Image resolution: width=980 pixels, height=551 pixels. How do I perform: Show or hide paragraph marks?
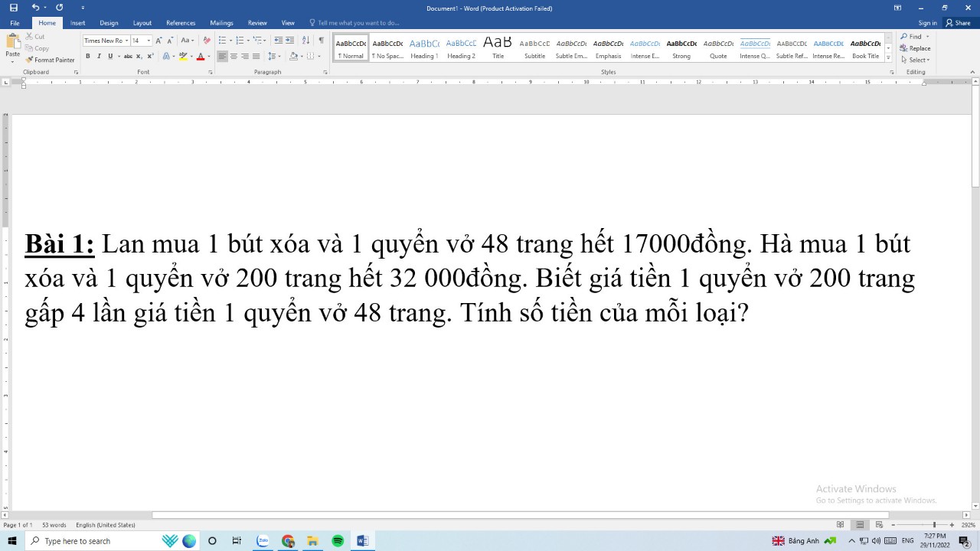(321, 41)
